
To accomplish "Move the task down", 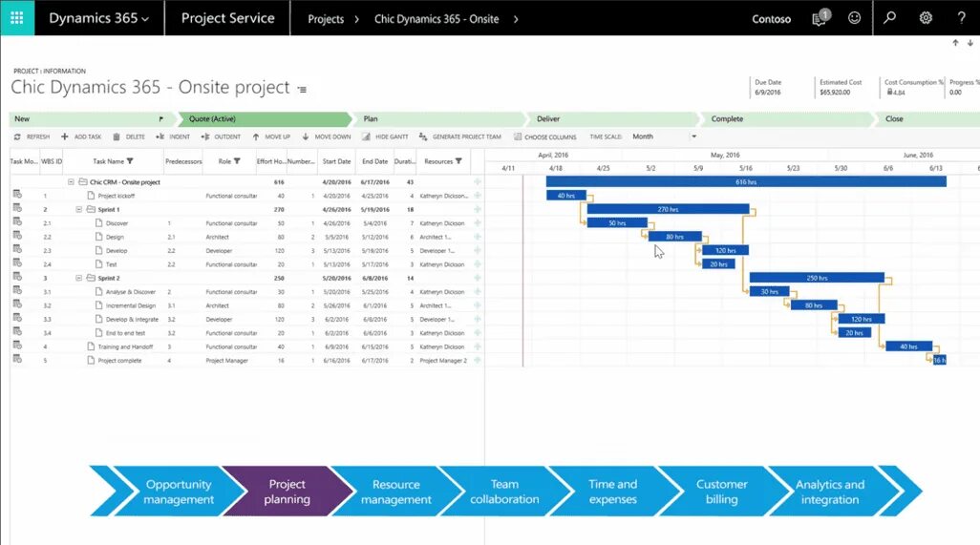I will coord(327,136).
